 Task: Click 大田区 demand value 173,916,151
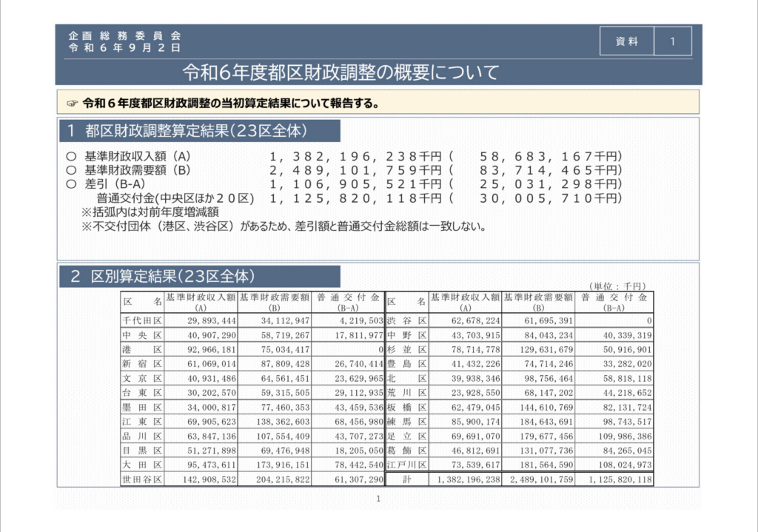[283, 465]
